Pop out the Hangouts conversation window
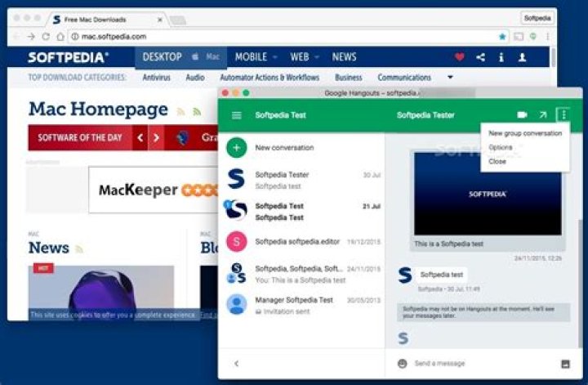The height and width of the screenshot is (385, 588). pos(542,114)
